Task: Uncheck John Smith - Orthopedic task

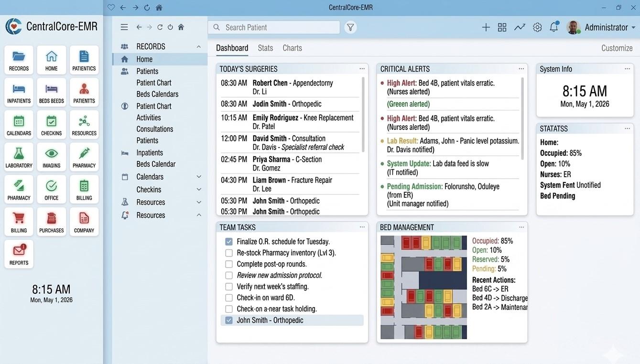Action: click(x=229, y=320)
